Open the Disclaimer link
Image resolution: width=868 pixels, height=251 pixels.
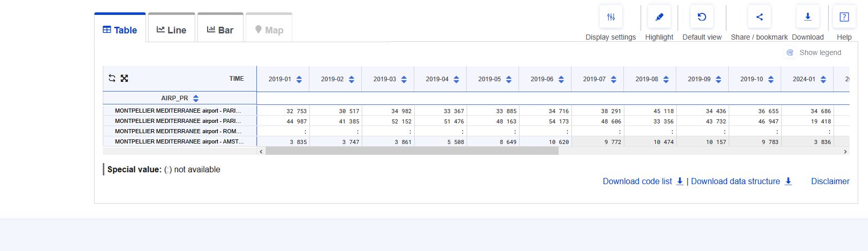pos(830,181)
